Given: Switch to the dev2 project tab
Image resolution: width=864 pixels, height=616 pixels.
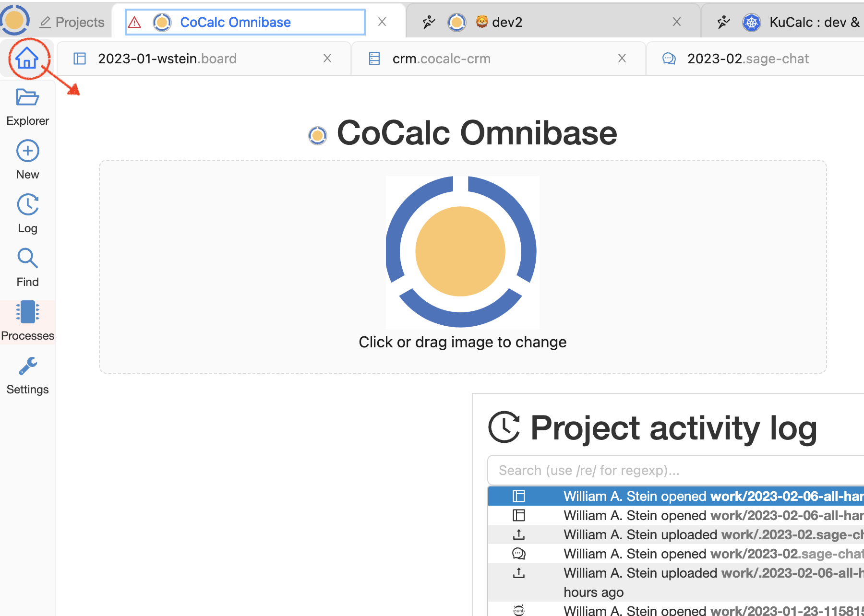Looking at the screenshot, I should (506, 22).
